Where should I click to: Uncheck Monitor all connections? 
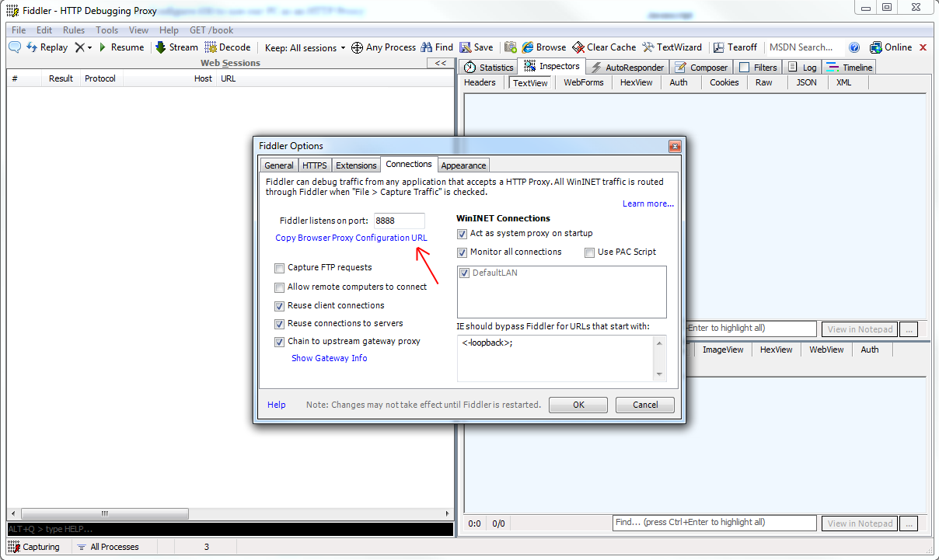tap(463, 252)
